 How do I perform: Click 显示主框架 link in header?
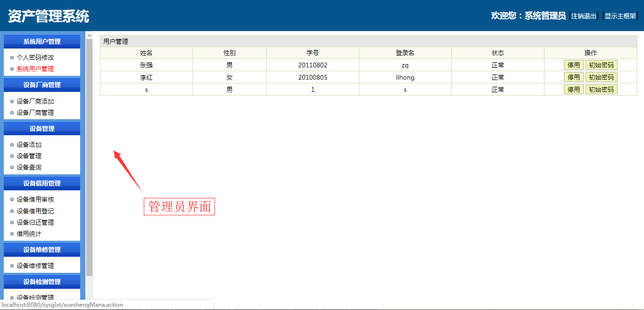coord(620,16)
